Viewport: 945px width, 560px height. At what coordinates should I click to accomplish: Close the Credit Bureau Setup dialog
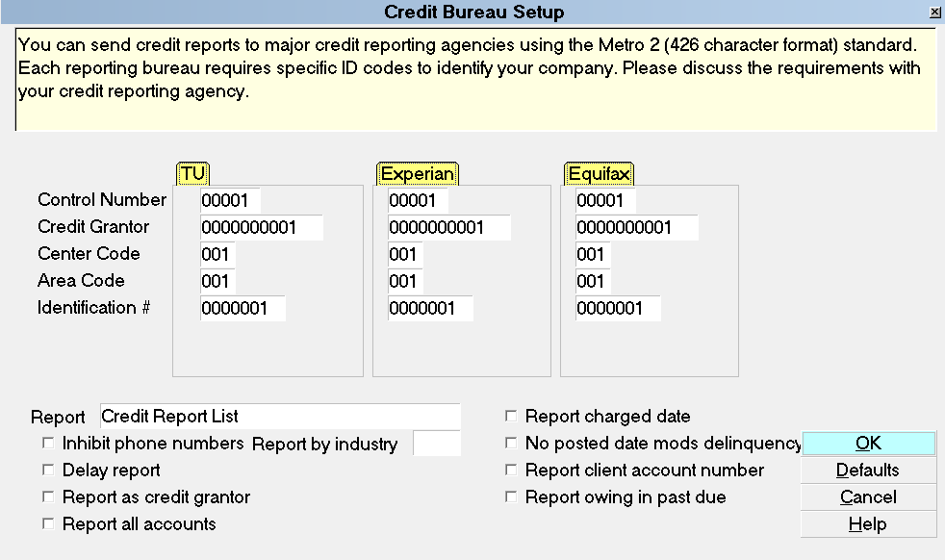coord(934,13)
